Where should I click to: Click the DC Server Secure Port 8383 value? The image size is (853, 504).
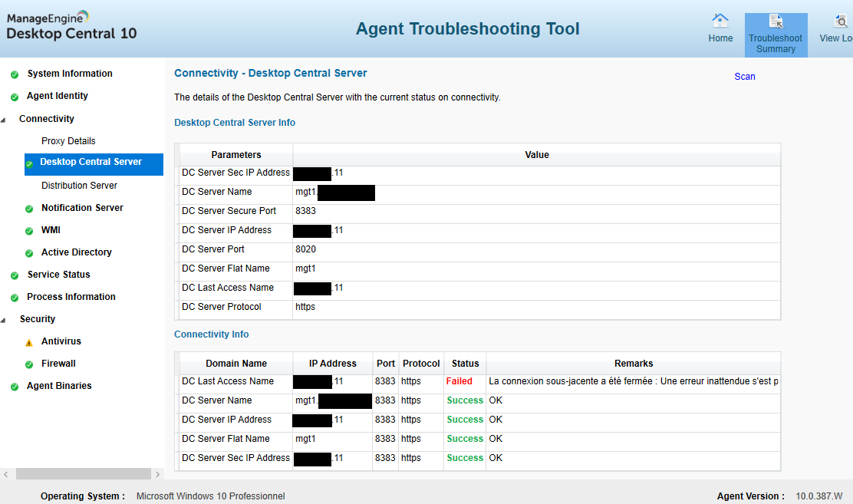point(306,211)
